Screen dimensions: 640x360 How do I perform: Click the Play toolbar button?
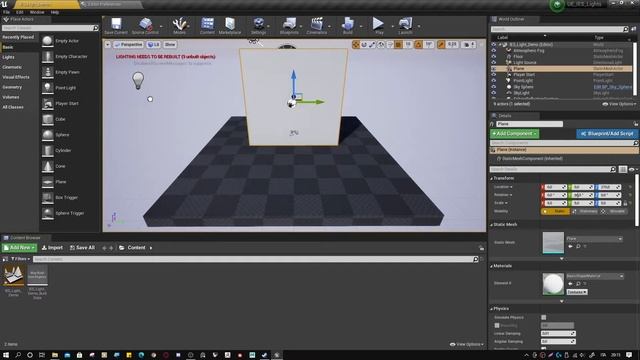click(379, 25)
